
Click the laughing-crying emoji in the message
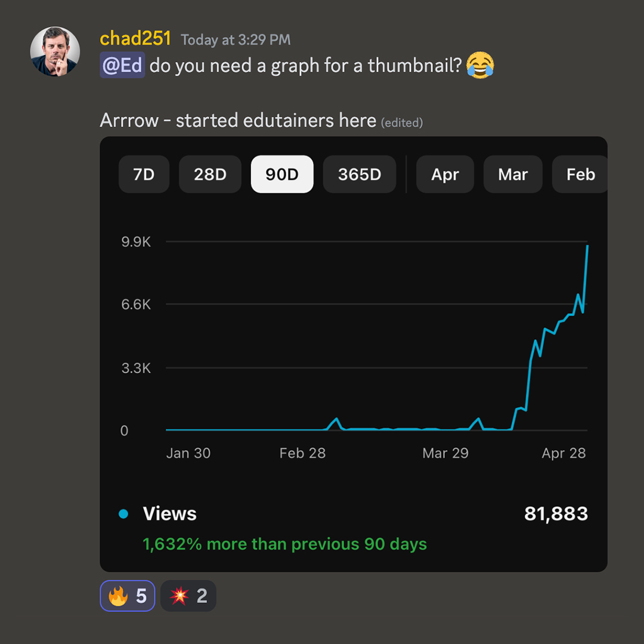point(480,65)
